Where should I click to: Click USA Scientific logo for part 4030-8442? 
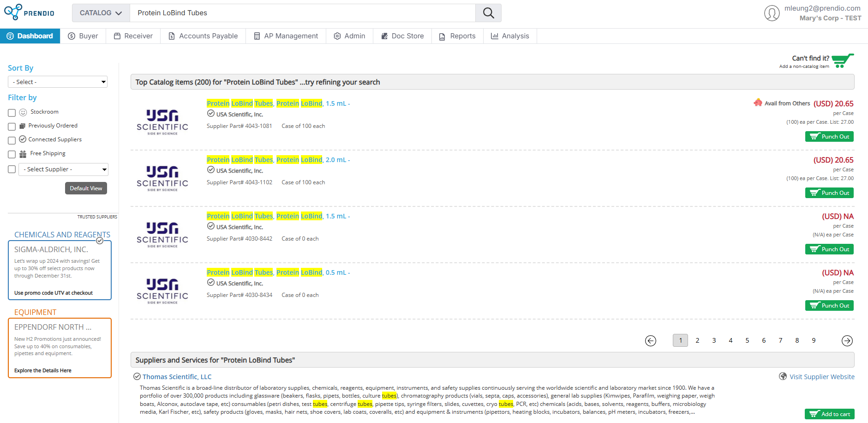pyautogui.click(x=162, y=235)
